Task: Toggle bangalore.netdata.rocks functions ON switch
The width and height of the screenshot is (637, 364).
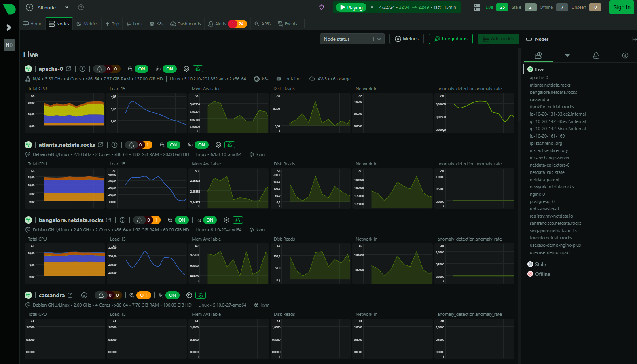Action: point(210,220)
